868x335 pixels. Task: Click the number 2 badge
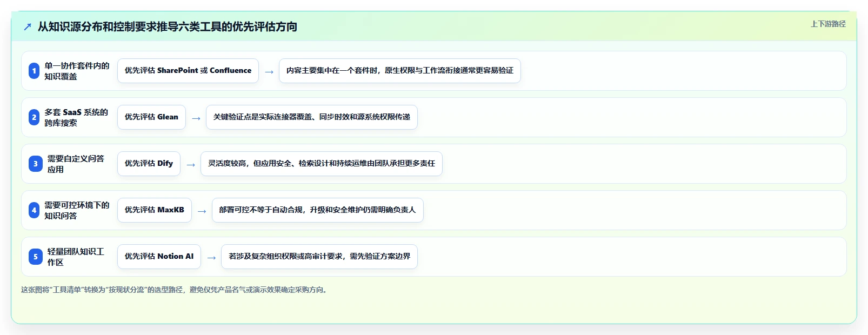pyautogui.click(x=34, y=117)
